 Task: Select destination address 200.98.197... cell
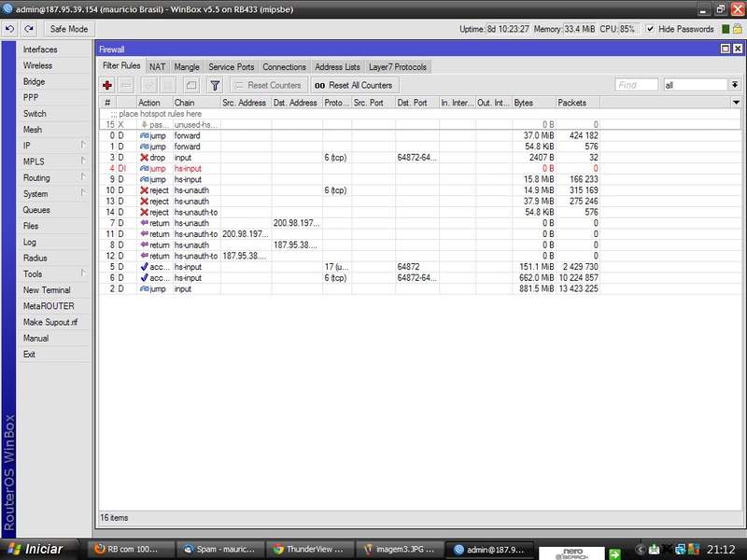coord(297,223)
